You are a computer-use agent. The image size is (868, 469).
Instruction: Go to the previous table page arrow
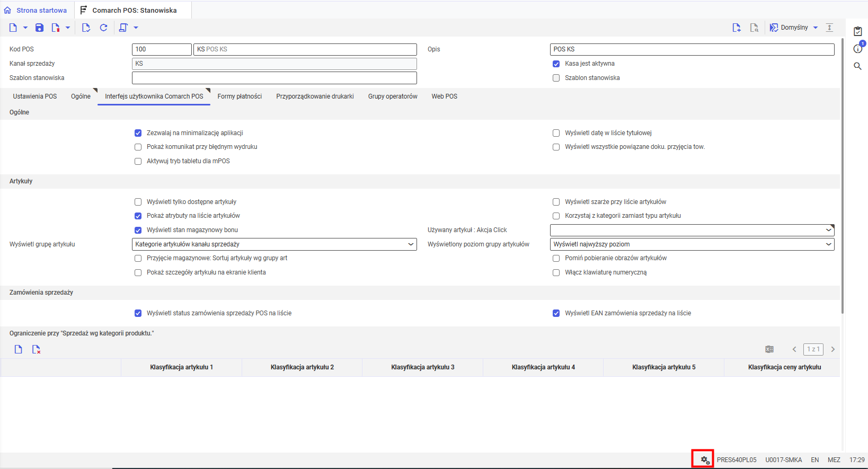(x=794, y=349)
